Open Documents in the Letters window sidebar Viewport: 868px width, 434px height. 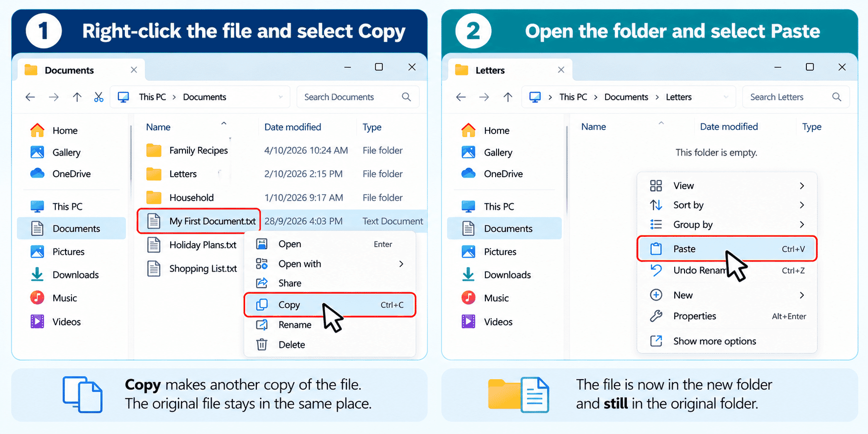pos(504,228)
